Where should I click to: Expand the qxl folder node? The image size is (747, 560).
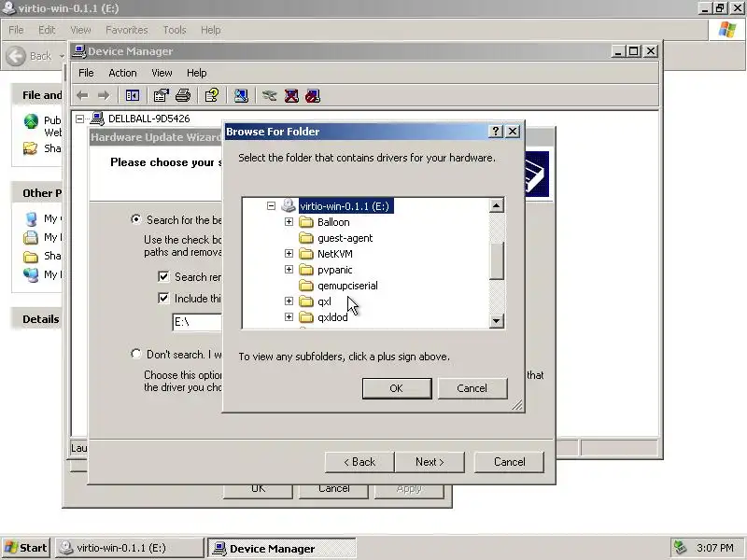(x=289, y=301)
